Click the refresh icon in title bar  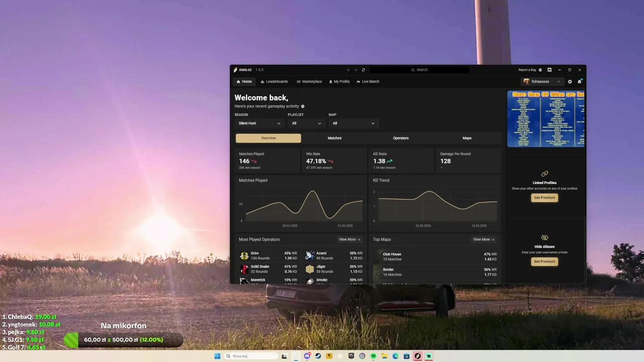tap(363, 70)
